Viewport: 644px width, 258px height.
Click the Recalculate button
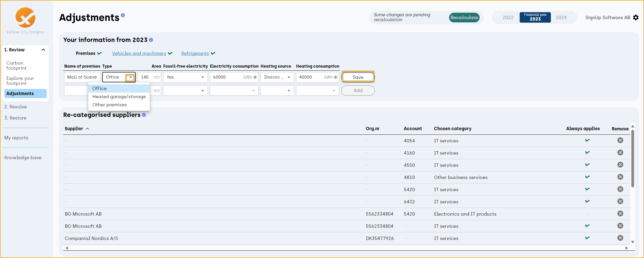click(464, 17)
